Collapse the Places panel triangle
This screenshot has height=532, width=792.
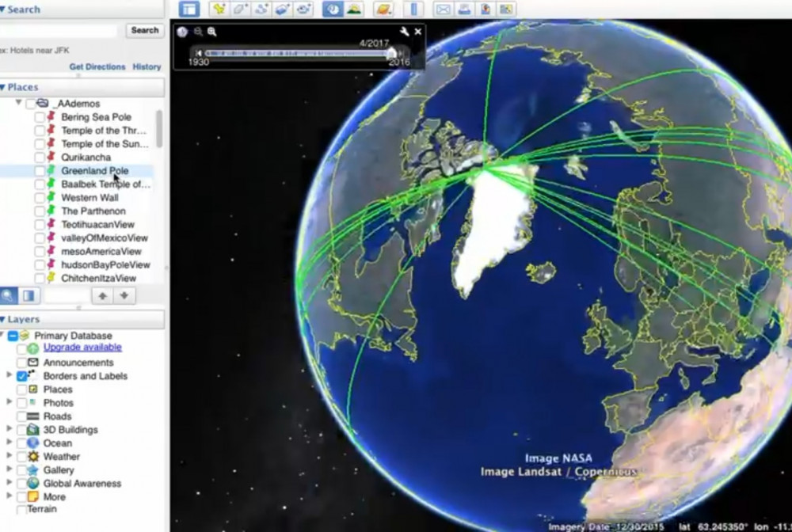pyautogui.click(x=2, y=87)
